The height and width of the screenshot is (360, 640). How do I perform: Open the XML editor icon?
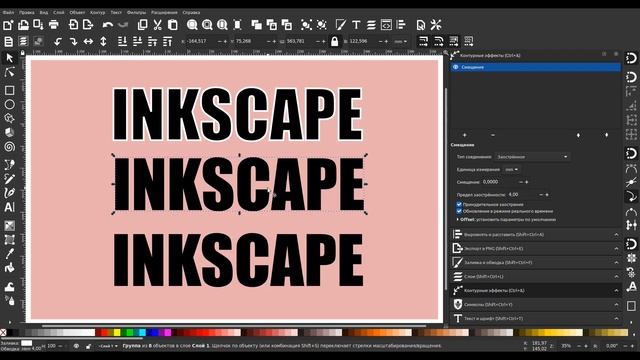click(x=386, y=25)
